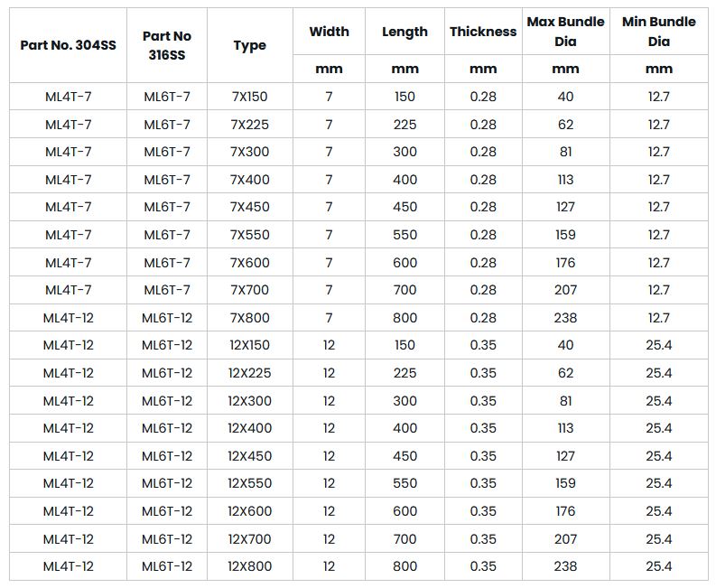Select the 12X800 type cell

pos(249,566)
